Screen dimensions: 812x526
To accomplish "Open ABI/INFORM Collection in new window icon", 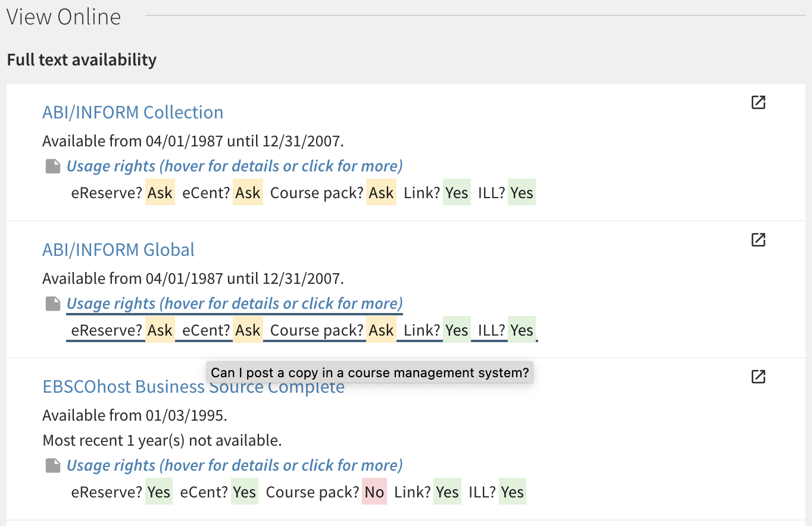I will click(758, 102).
